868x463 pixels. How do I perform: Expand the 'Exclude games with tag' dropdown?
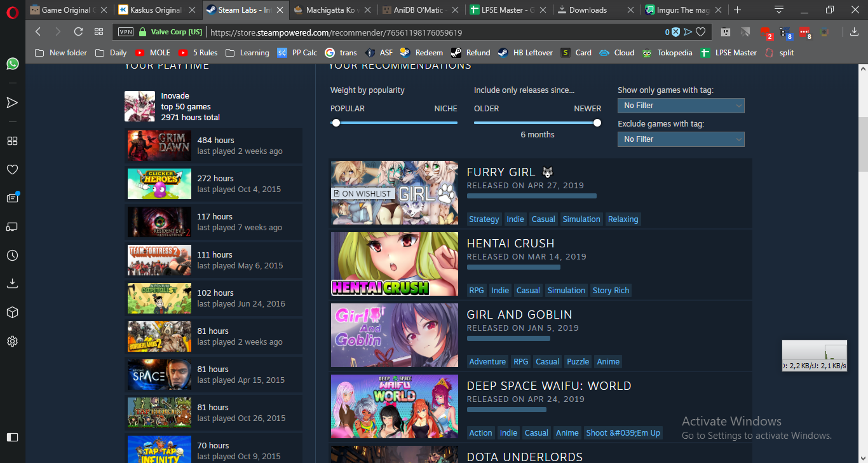coord(681,139)
